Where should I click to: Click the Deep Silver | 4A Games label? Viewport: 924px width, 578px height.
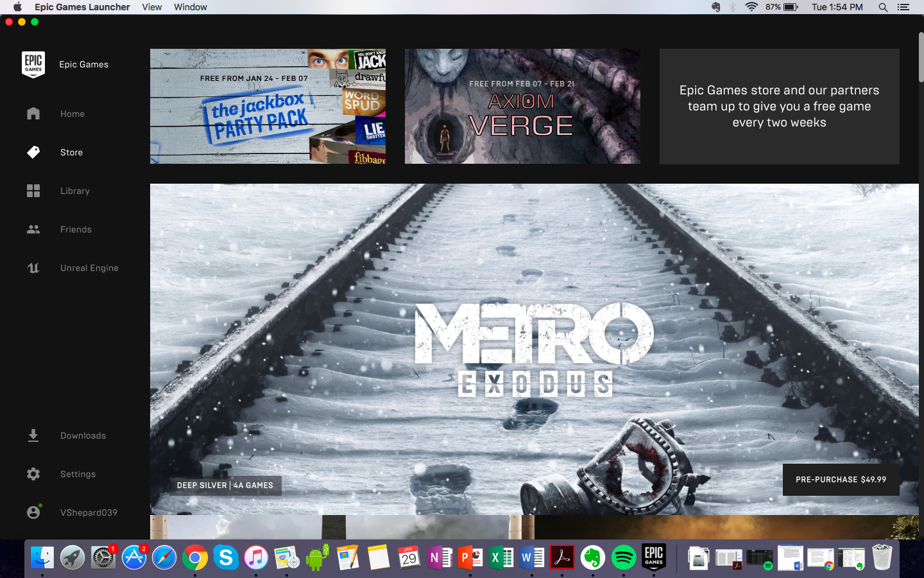pos(225,486)
